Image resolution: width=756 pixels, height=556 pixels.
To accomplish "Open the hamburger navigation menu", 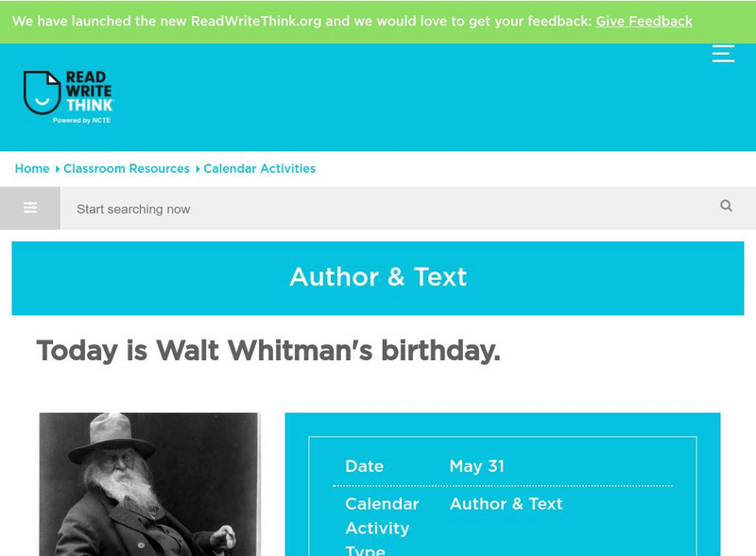I will (x=723, y=54).
